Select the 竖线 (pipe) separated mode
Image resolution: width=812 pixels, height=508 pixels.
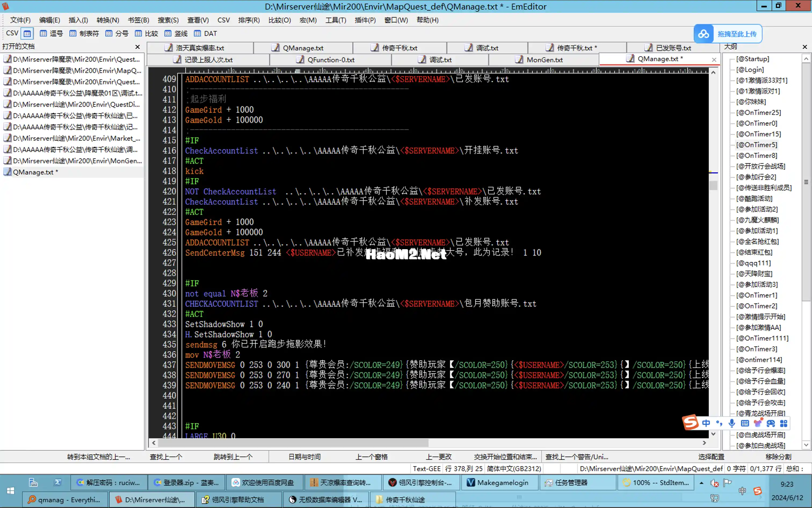click(176, 34)
